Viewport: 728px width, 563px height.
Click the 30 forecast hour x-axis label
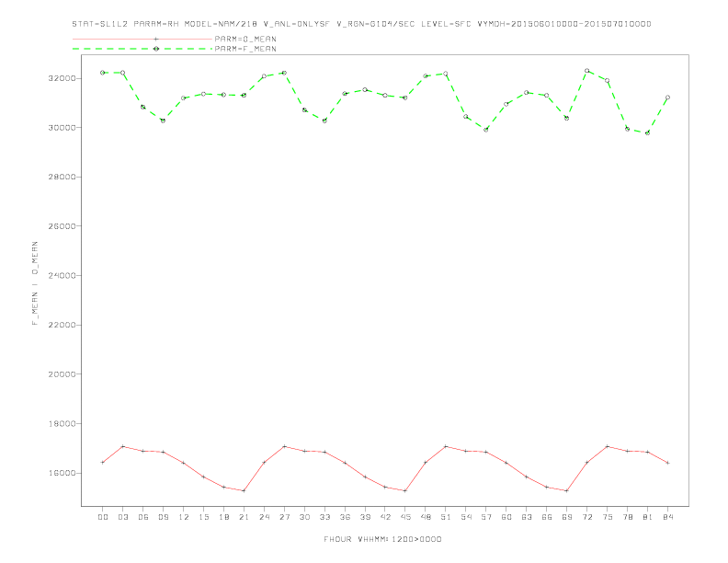coord(304,517)
